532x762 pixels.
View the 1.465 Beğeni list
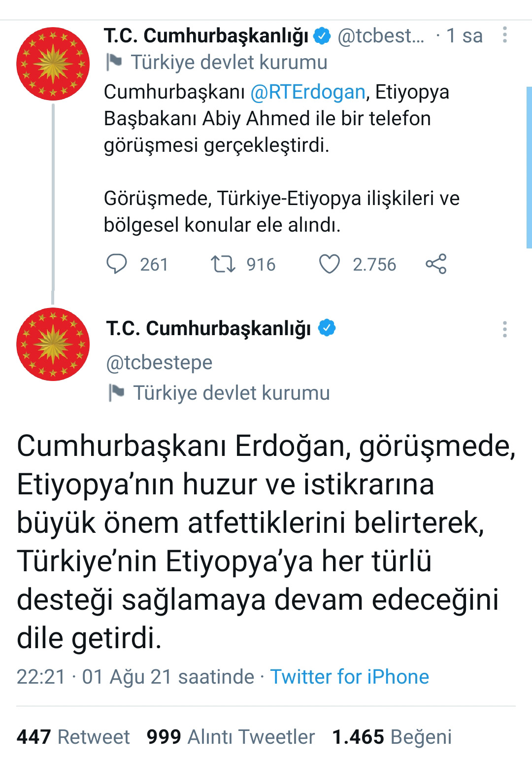392,737
